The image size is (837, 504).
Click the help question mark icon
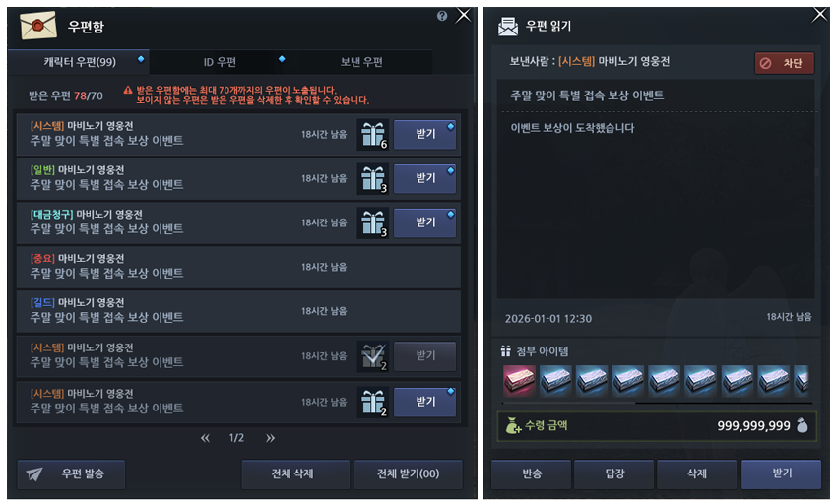[441, 16]
